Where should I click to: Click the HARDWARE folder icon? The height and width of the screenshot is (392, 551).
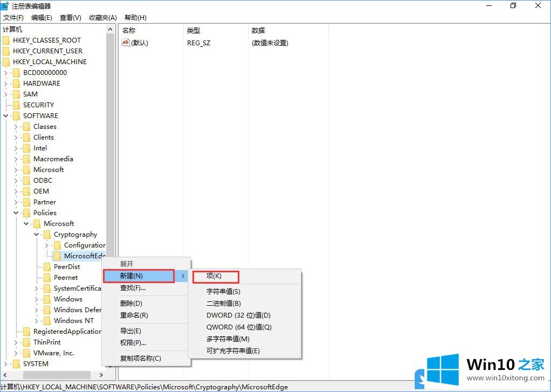[16, 84]
